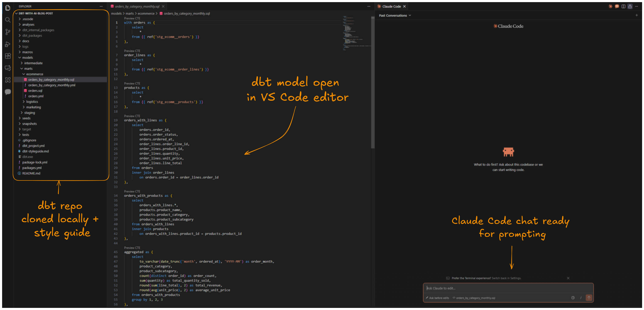Open Source Control in activity bar

click(x=8, y=32)
